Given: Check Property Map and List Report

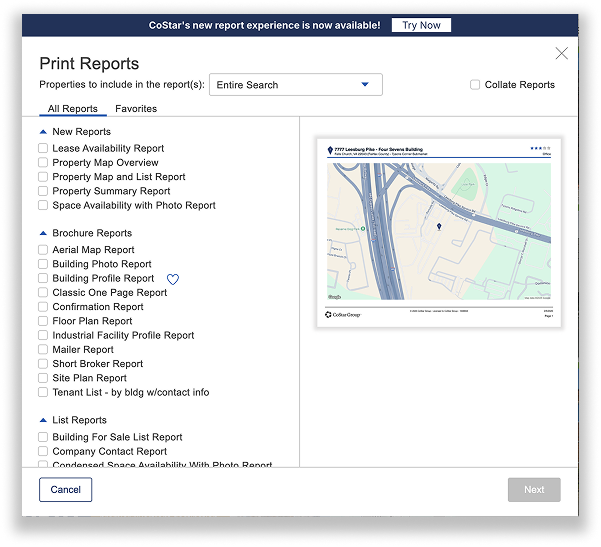Looking at the screenshot, I should click(43, 177).
